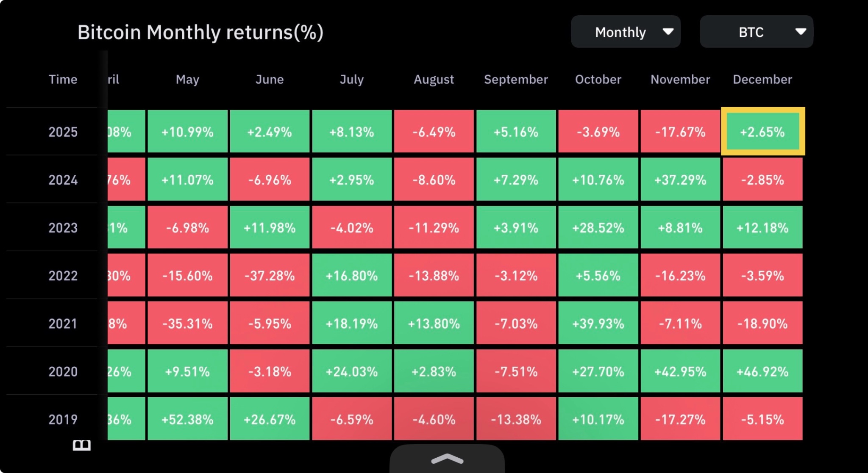
Task: Click the June 2022 -37.28% cell
Action: (270, 276)
